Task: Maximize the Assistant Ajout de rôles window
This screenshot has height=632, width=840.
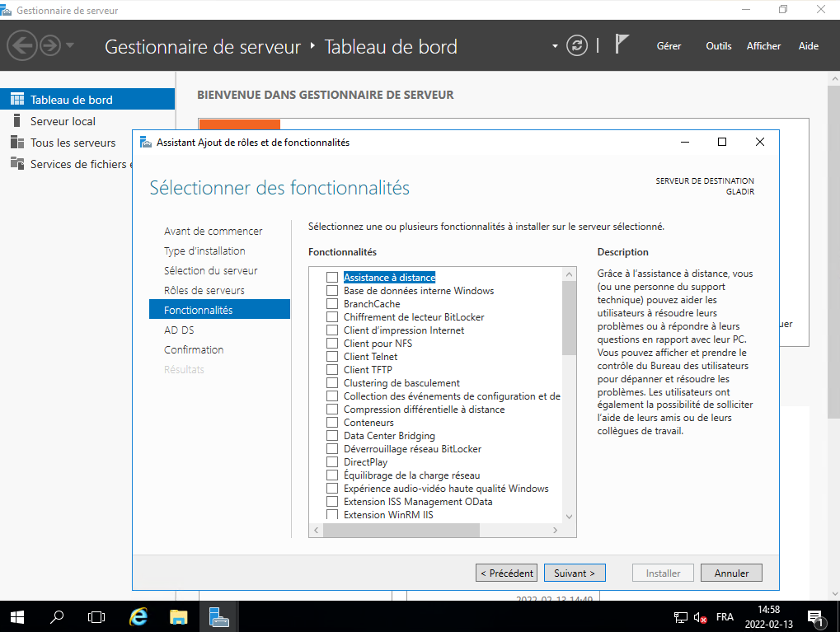Action: [x=722, y=142]
